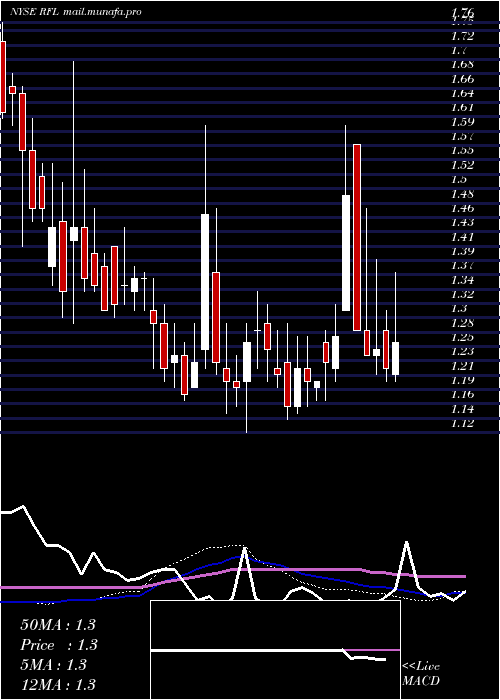Select the 1.5 price axis label

point(459,179)
